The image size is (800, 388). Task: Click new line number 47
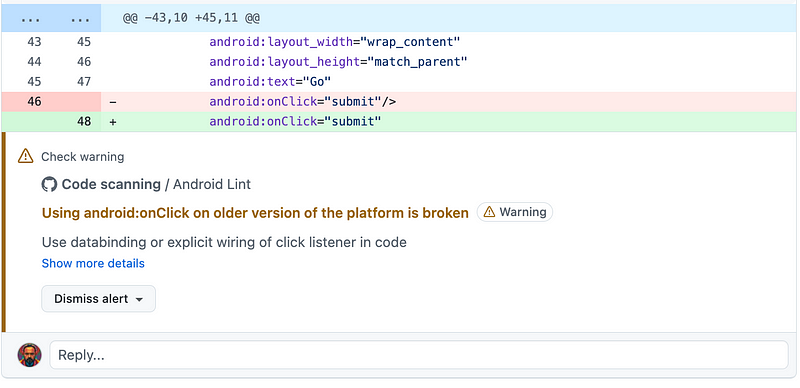click(x=84, y=82)
